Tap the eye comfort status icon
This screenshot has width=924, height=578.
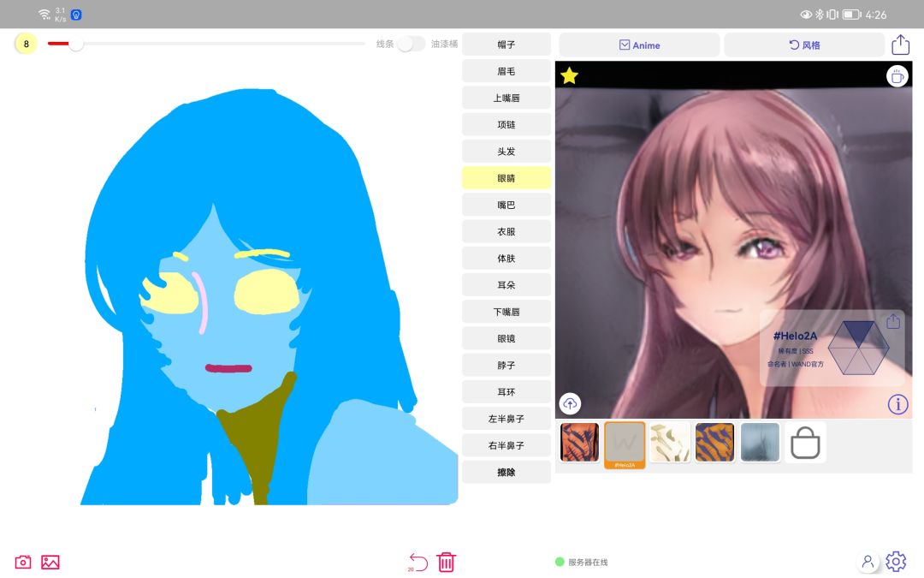pyautogui.click(x=806, y=15)
